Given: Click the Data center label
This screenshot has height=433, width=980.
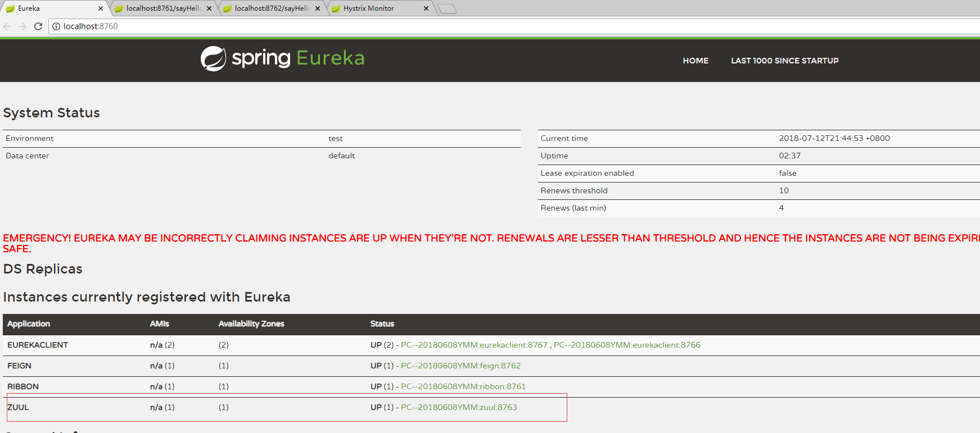Looking at the screenshot, I should [x=28, y=156].
